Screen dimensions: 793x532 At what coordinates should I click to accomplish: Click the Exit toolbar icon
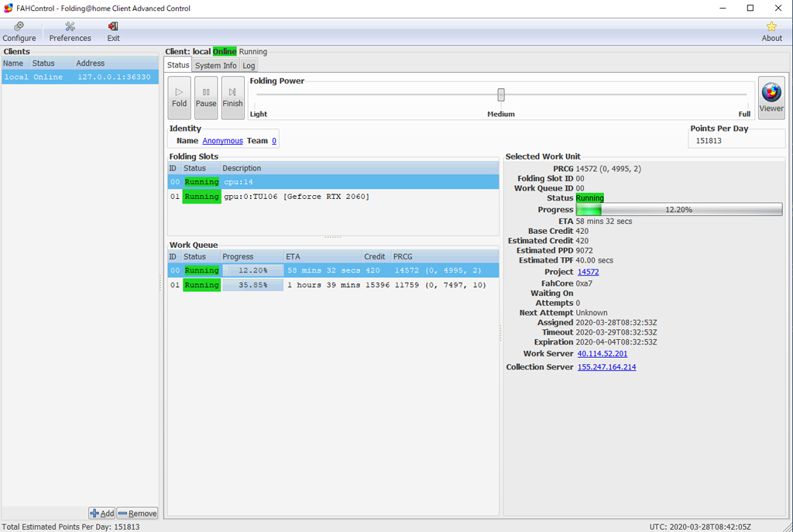coord(113,32)
